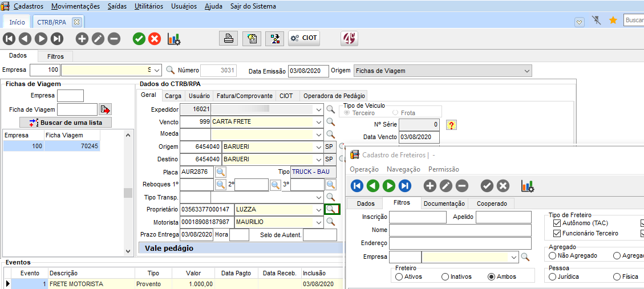The image size is (644, 289).
Task: Open the Vencto CARTA FRETE dropdown
Action: click(x=318, y=122)
